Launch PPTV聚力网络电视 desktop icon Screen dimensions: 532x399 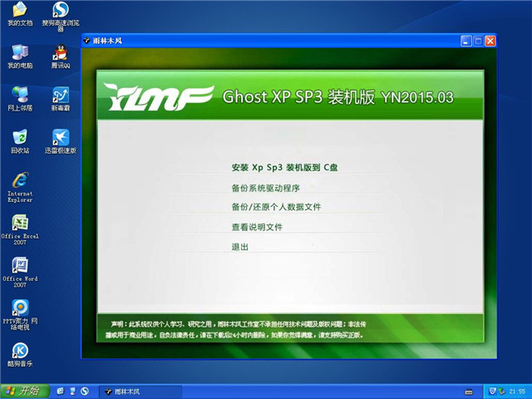click(19, 309)
